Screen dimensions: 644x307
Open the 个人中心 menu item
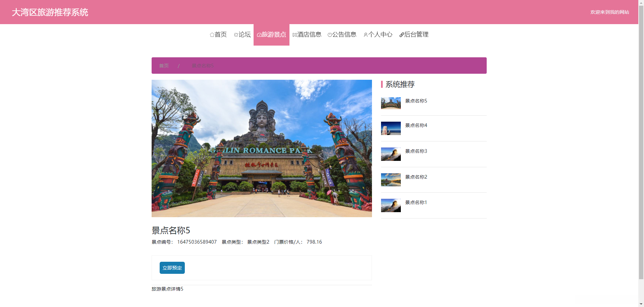click(378, 35)
